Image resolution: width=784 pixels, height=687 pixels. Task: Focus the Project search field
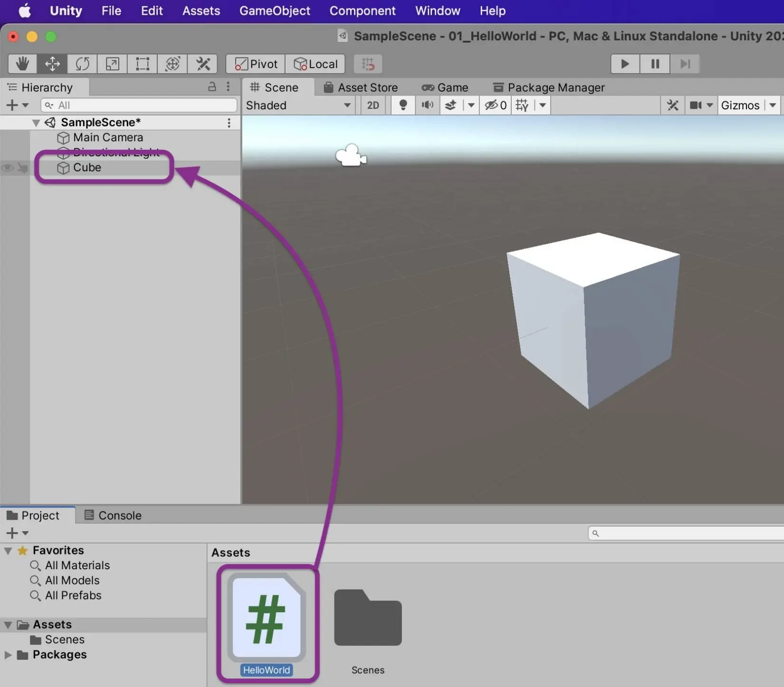pyautogui.click(x=686, y=533)
